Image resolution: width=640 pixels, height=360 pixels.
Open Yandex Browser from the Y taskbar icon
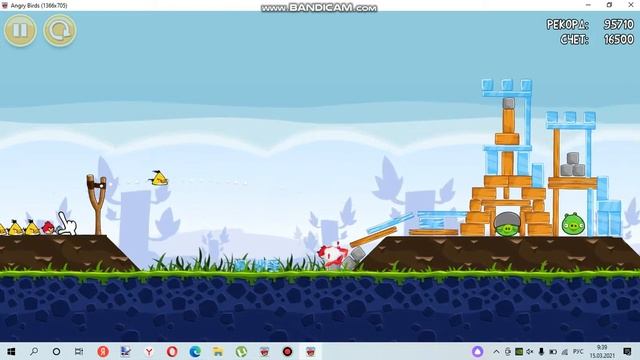point(149,351)
